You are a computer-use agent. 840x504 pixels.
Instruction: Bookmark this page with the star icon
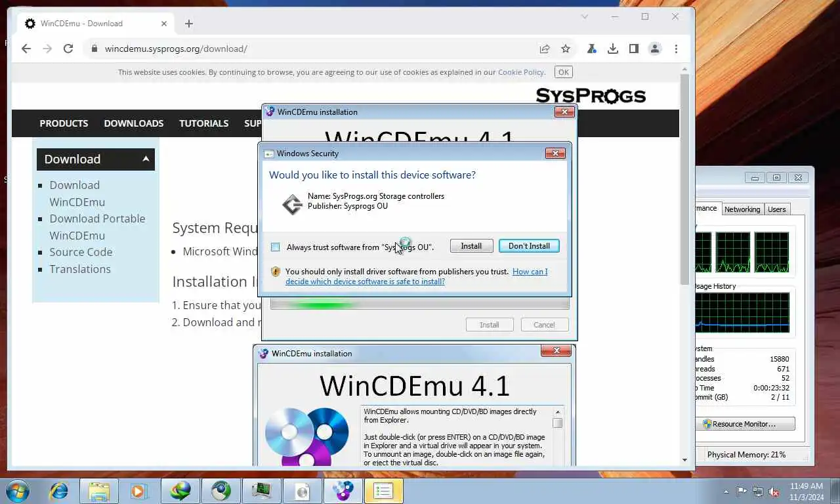566,49
